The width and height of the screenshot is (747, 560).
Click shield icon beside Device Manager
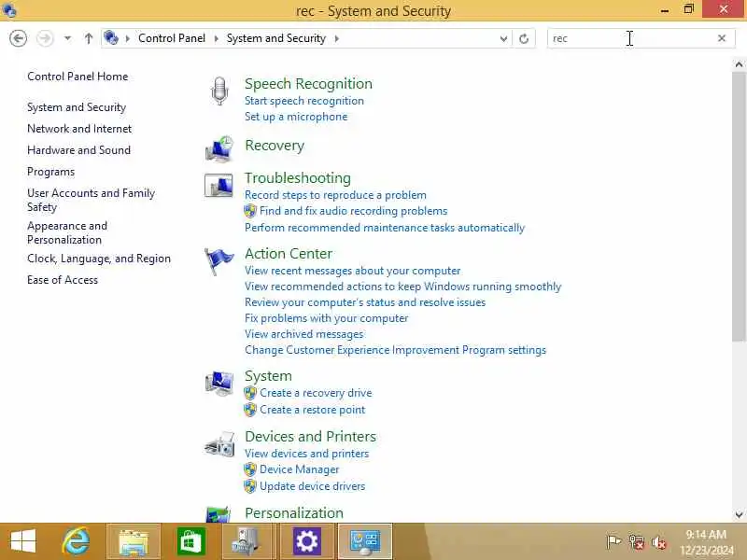[250, 469]
